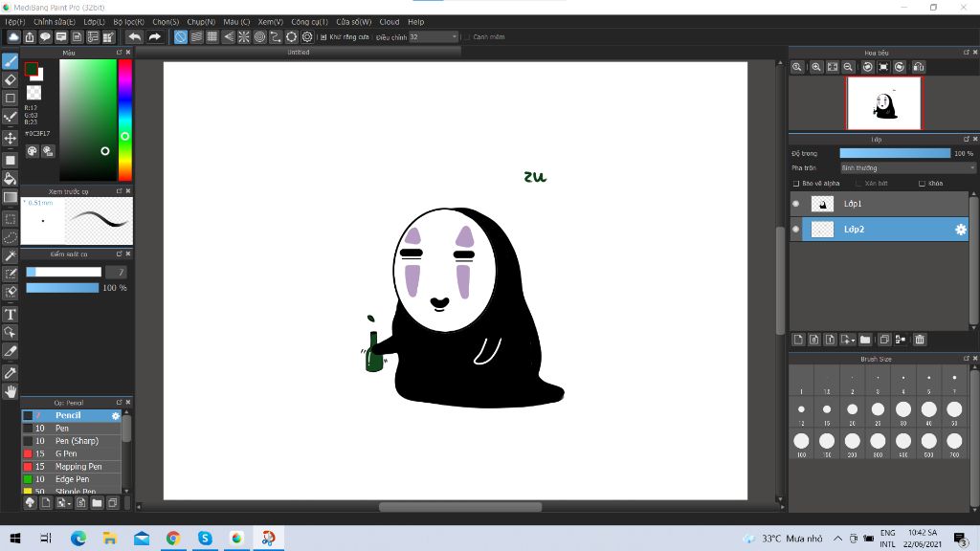Open the Cửa sổ(W) menu
This screenshot has height=551, width=980.
(354, 22)
